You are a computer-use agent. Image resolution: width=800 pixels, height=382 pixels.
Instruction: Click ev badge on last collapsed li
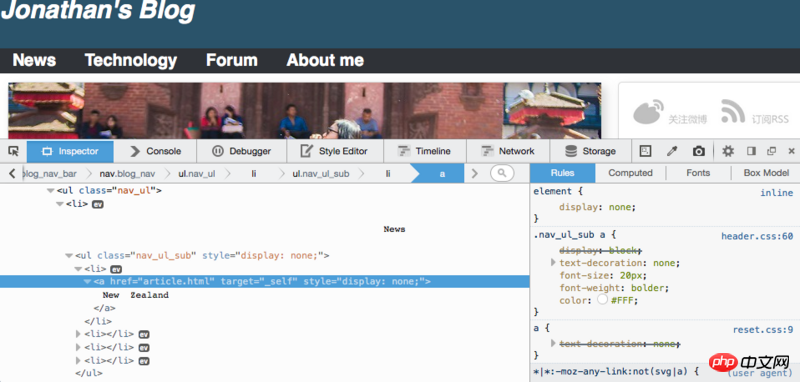[144, 361]
